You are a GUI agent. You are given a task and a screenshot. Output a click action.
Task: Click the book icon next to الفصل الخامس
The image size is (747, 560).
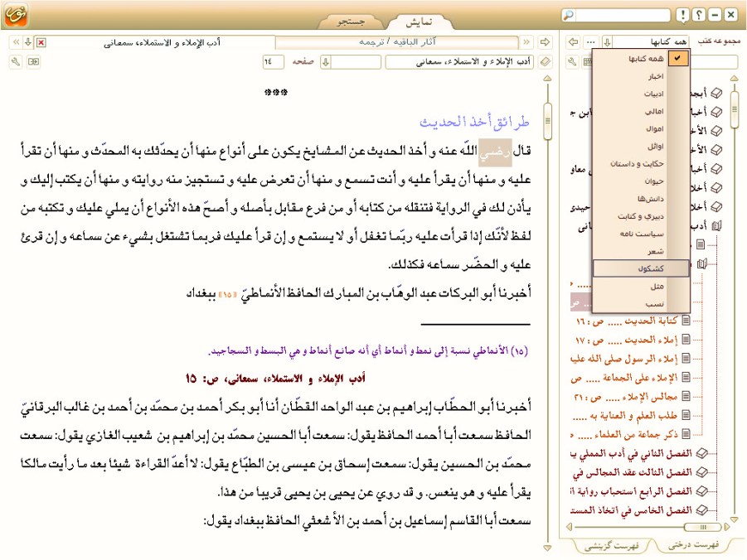pos(701,510)
